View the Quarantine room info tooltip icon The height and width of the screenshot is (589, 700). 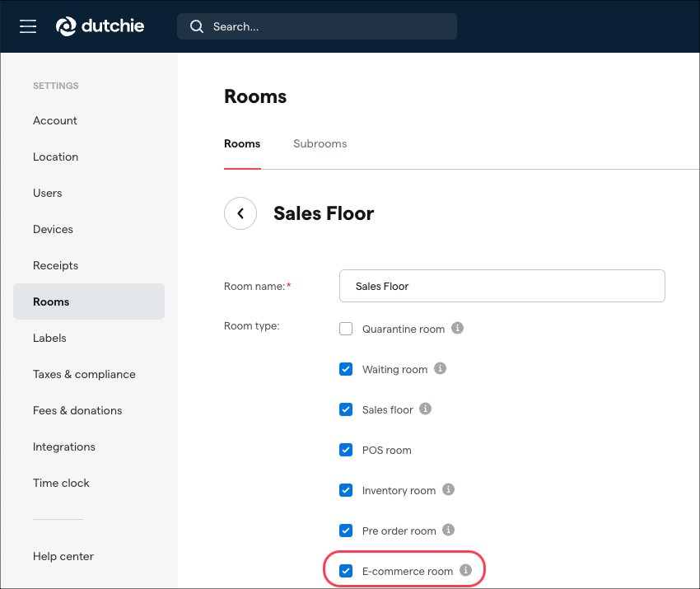coord(459,328)
